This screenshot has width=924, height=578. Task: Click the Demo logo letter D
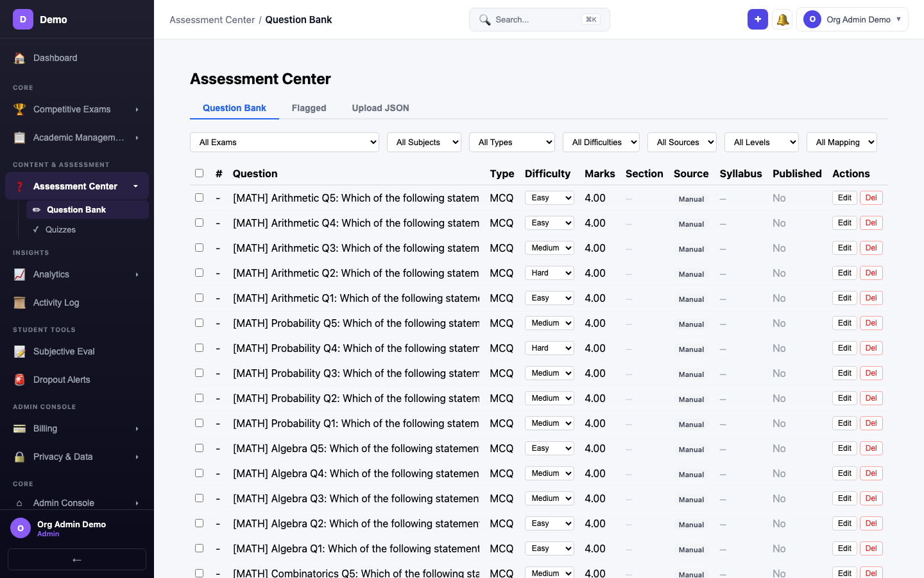click(23, 19)
